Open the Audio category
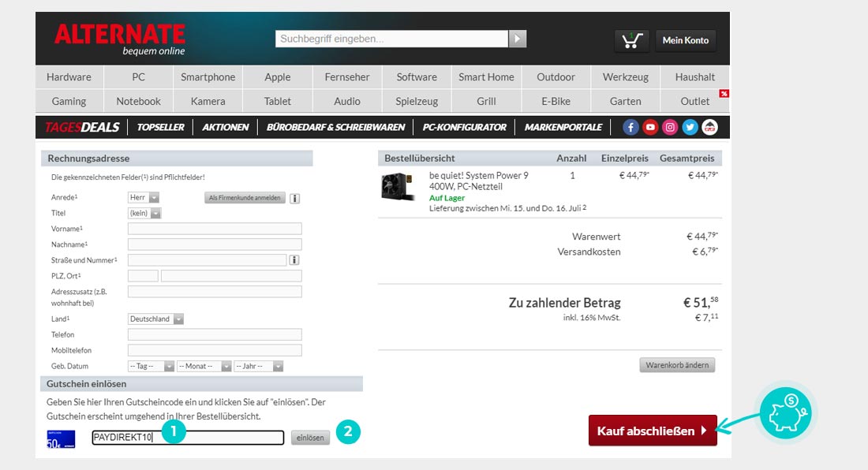Viewport: 868px width, 470px height. click(x=347, y=101)
